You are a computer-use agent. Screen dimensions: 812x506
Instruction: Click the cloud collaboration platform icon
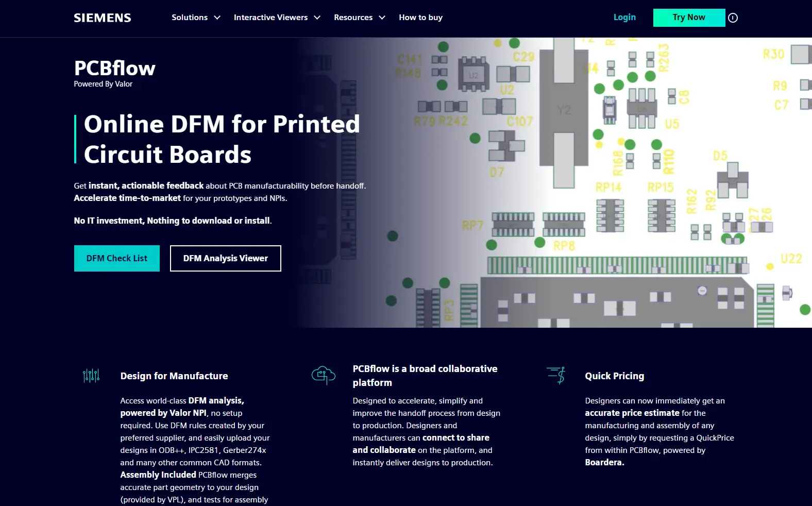click(x=323, y=375)
